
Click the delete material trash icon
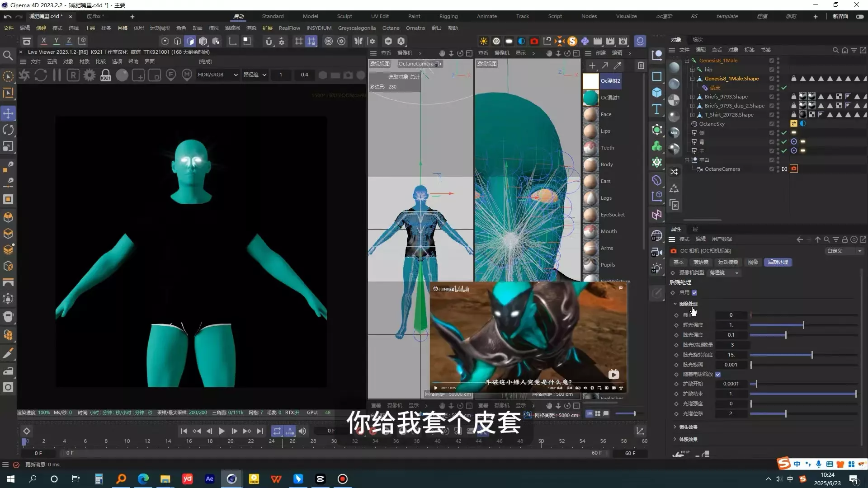pyautogui.click(x=641, y=66)
